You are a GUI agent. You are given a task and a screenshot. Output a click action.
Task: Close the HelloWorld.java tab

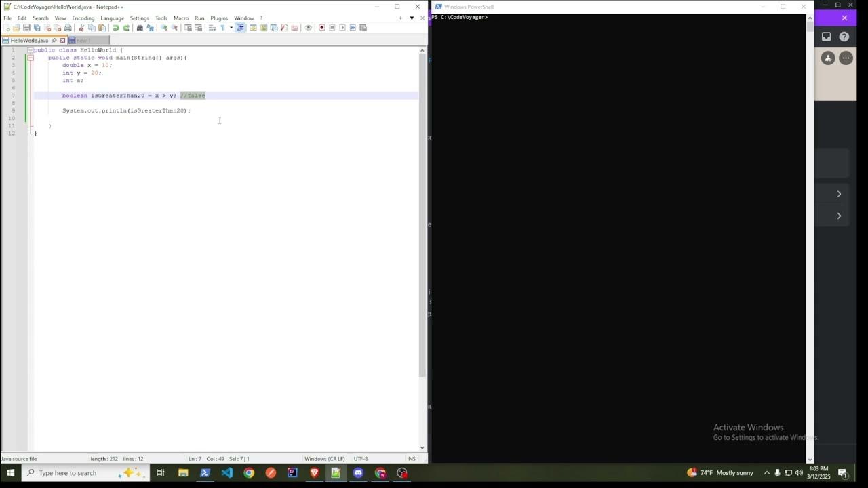(62, 40)
